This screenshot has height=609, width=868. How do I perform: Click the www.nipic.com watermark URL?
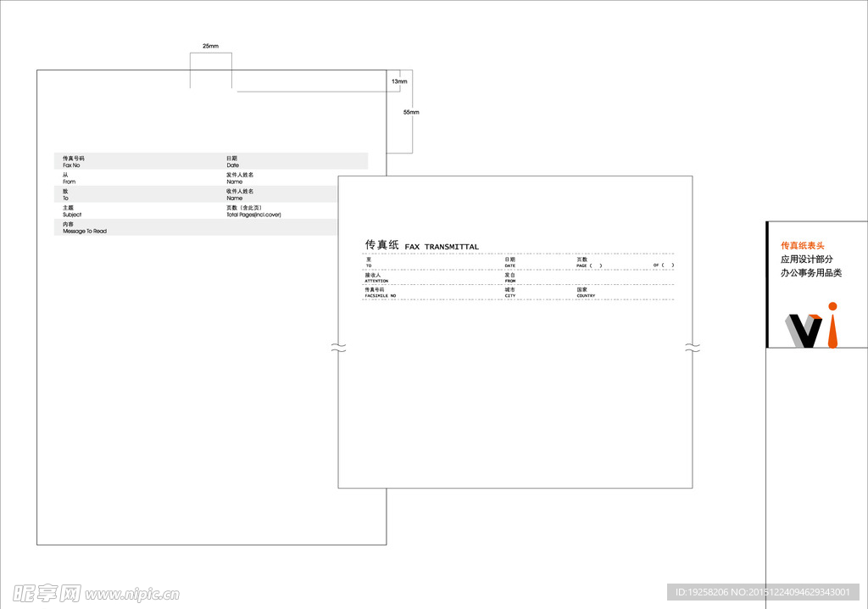pos(132,595)
